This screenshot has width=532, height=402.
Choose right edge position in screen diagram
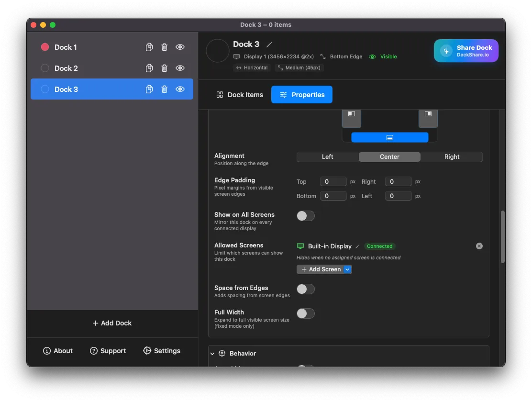click(428, 118)
